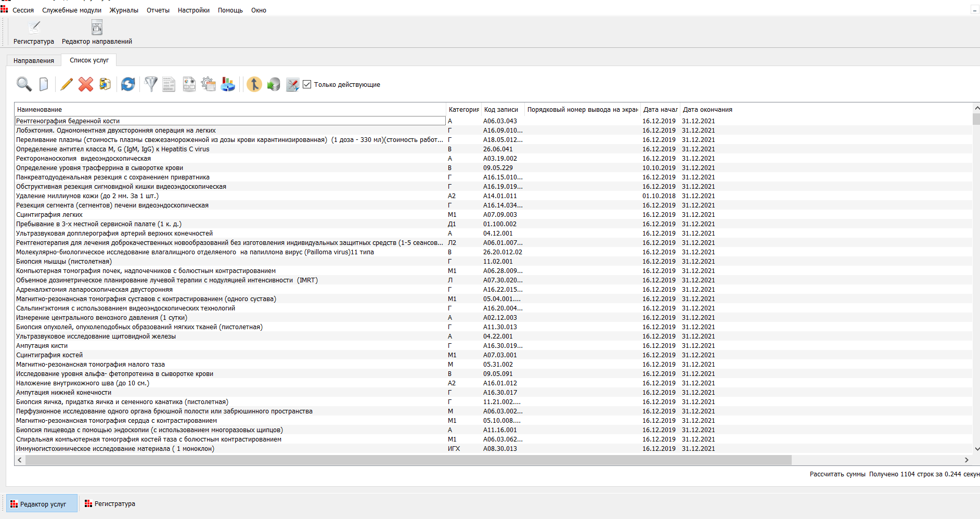This screenshot has width=980, height=519.
Task: Click the red grid application icon by Сессия
Action: 4,9
